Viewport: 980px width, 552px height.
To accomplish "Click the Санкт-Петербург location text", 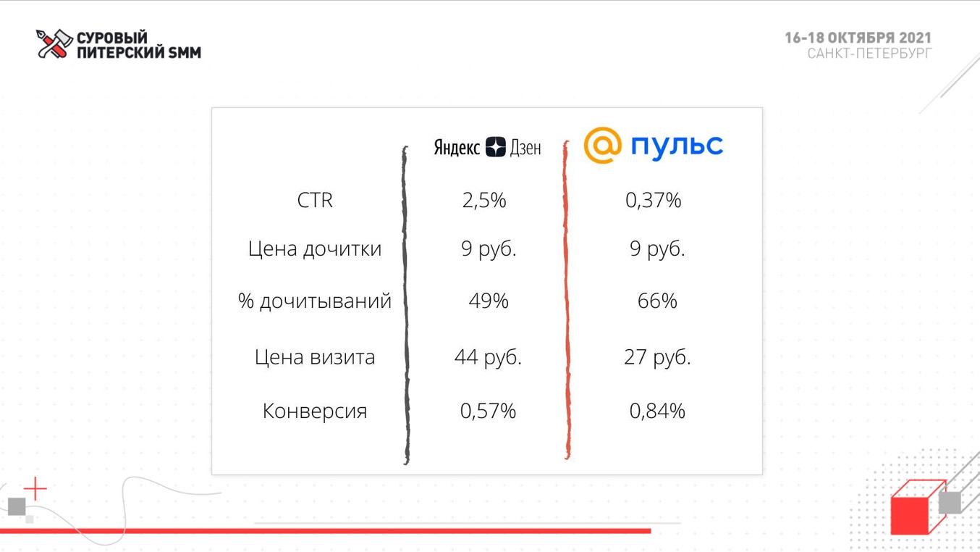I will [870, 53].
